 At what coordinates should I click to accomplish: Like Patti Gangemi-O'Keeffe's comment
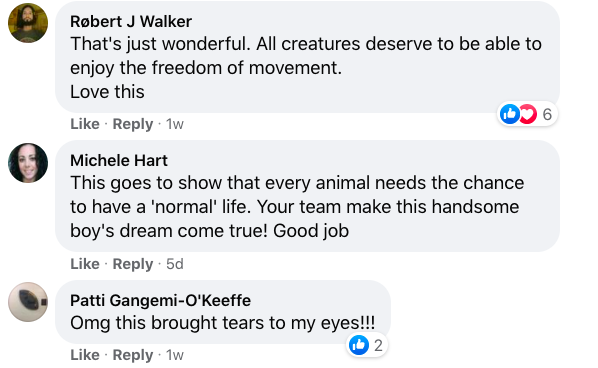(85, 355)
